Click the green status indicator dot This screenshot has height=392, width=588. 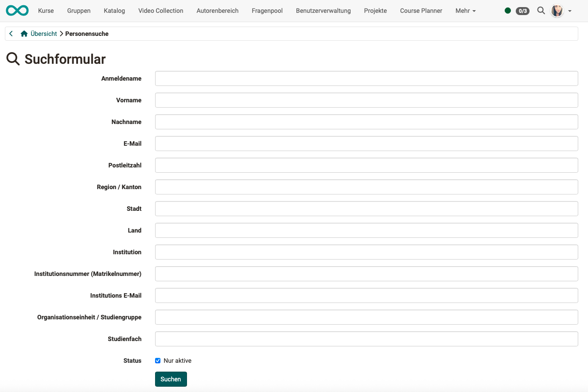(x=508, y=10)
